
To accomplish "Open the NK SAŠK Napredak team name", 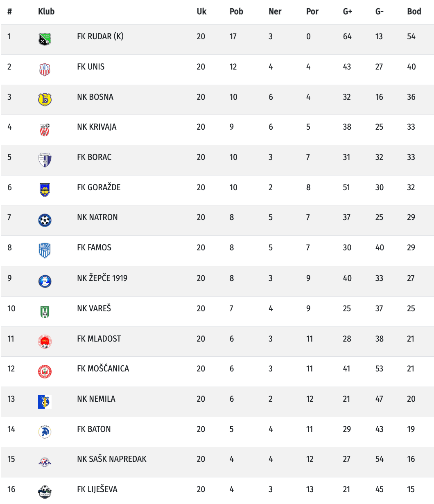I will tap(111, 459).
